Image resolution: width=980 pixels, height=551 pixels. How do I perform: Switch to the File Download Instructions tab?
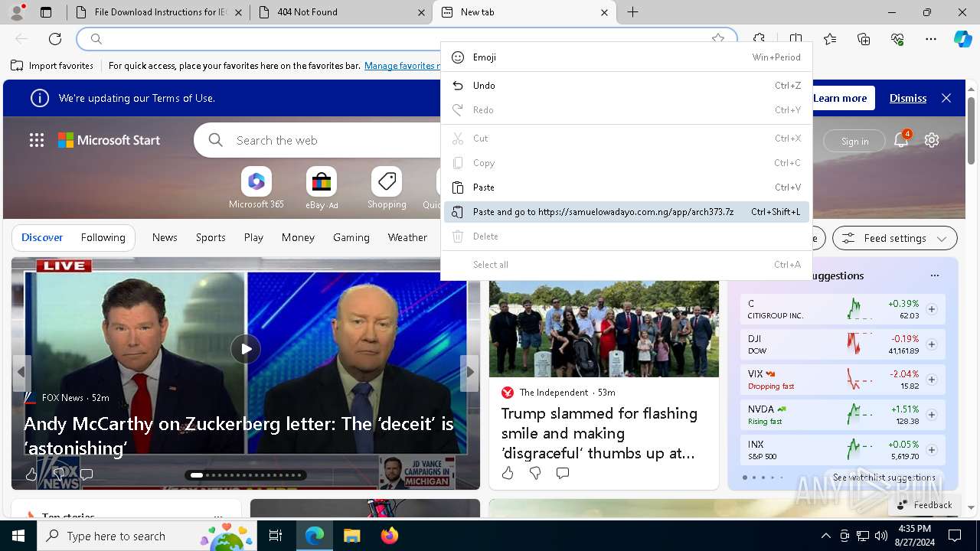tap(158, 12)
